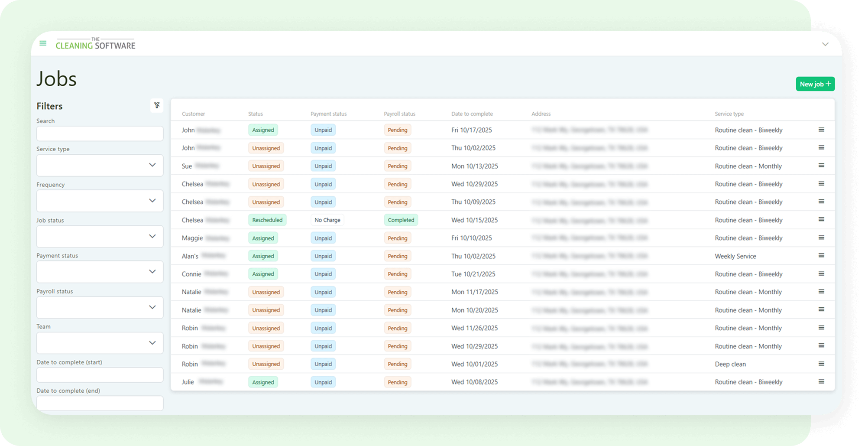Screen dimensions: 868x446
Task: Click the New job button
Action: click(x=815, y=84)
